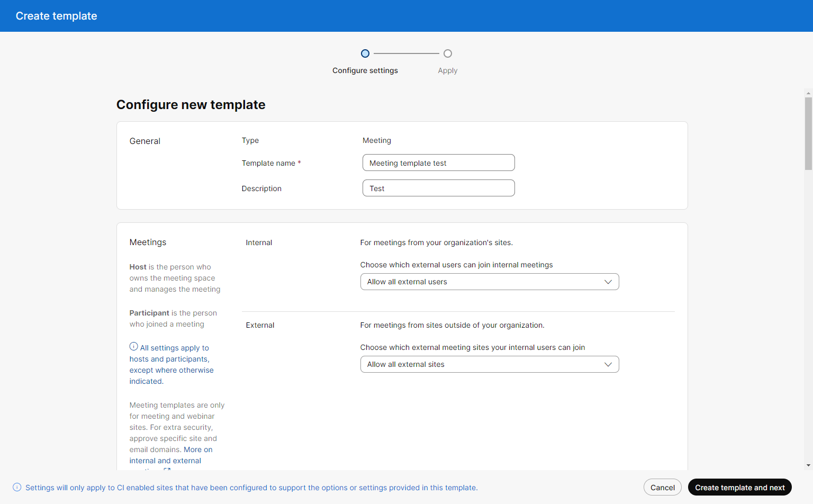813x504 pixels.
Task: Click the Participant definition text
Action: click(174, 318)
